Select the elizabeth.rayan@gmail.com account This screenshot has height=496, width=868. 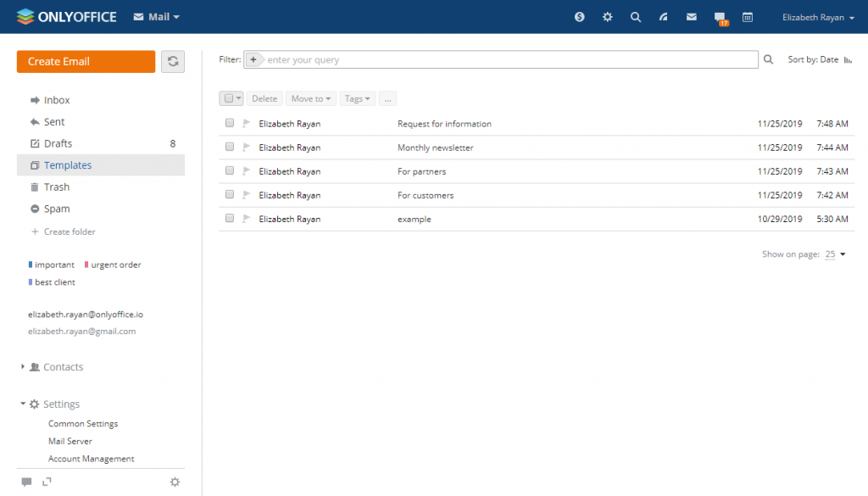pyautogui.click(x=82, y=331)
